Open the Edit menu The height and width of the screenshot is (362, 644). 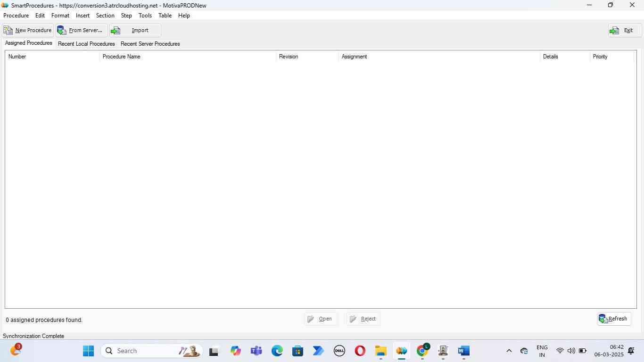tap(40, 16)
